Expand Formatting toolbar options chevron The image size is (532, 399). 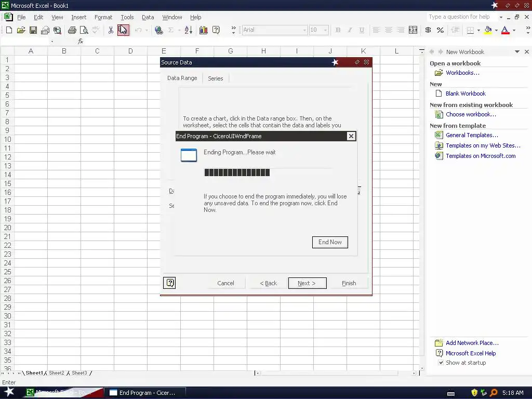[x=528, y=30]
